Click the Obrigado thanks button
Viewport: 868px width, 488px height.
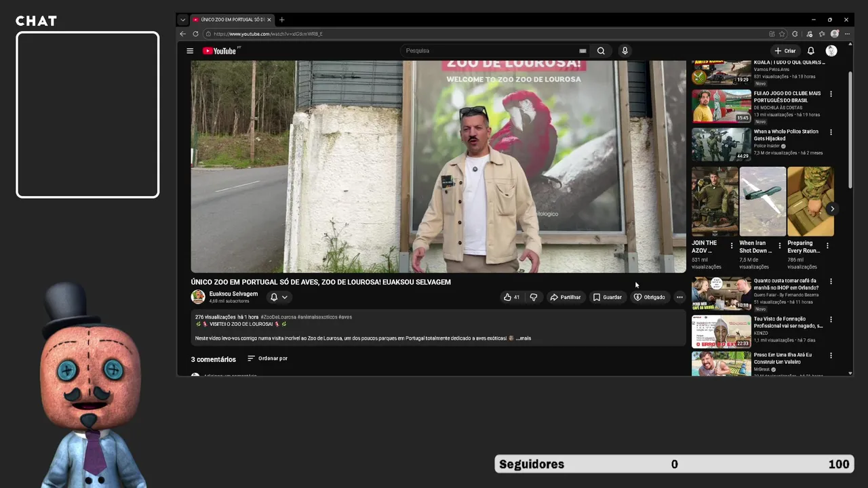click(649, 297)
